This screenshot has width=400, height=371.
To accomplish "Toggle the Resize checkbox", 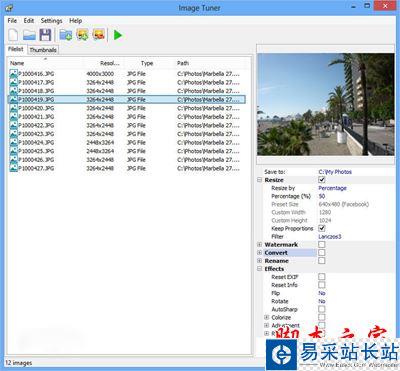I will [322, 180].
